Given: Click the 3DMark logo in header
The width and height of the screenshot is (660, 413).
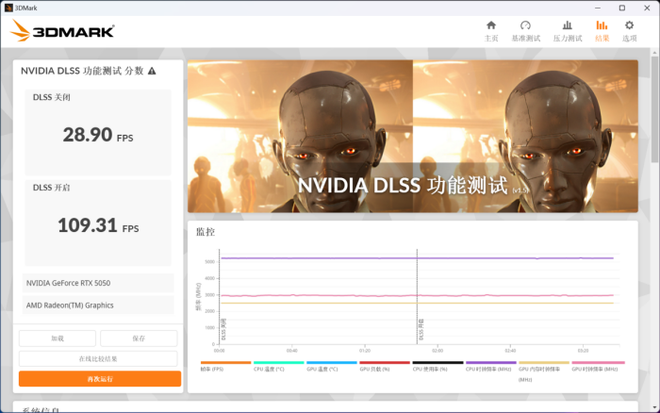Looking at the screenshot, I should (x=62, y=31).
